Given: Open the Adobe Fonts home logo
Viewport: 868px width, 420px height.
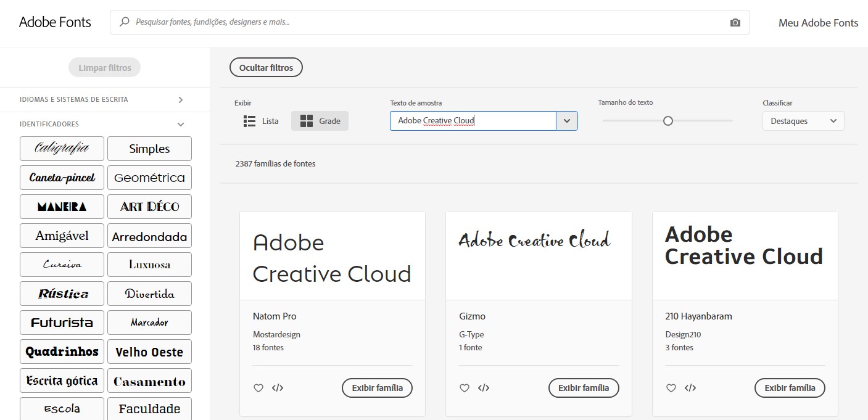Looking at the screenshot, I should [x=55, y=22].
